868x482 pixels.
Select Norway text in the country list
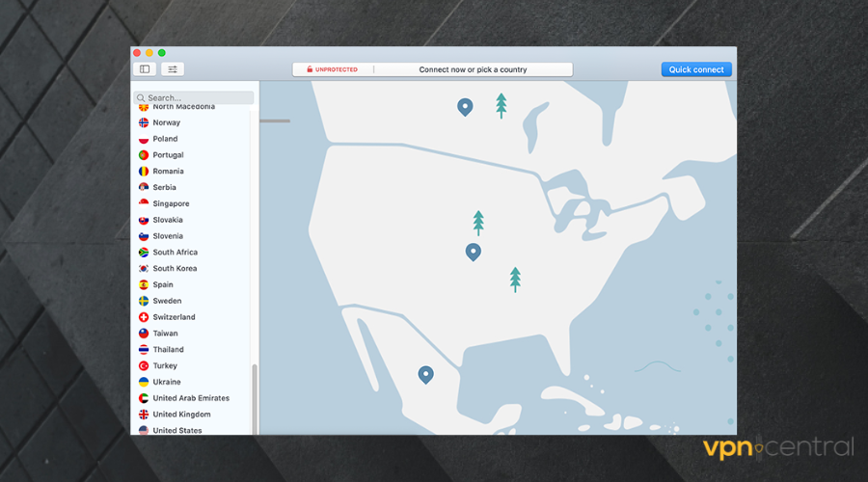coord(167,122)
